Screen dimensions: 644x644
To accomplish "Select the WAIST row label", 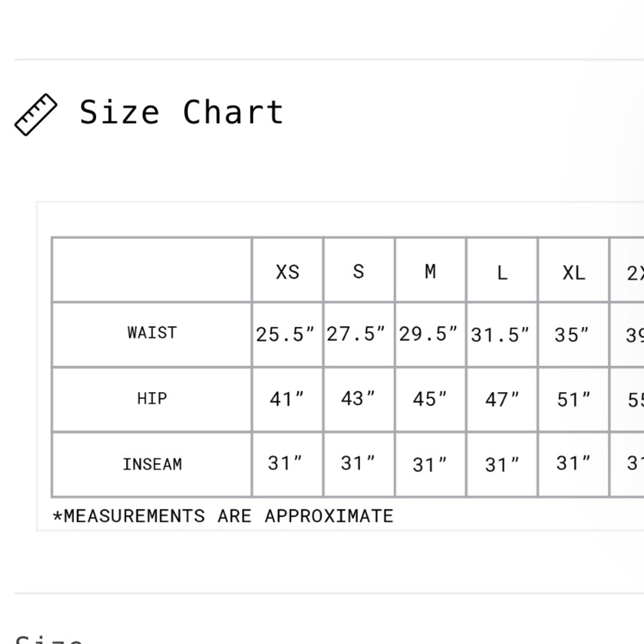I will (152, 333).
